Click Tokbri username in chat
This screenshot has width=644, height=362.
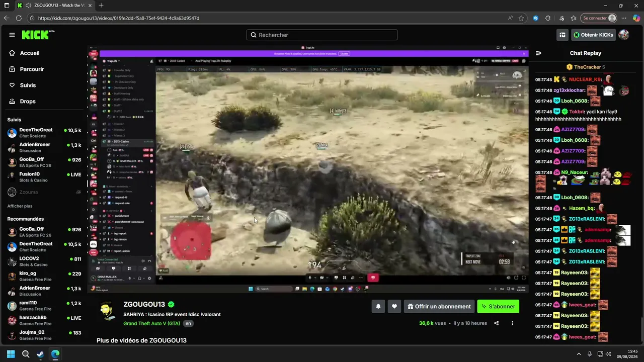[x=577, y=112]
